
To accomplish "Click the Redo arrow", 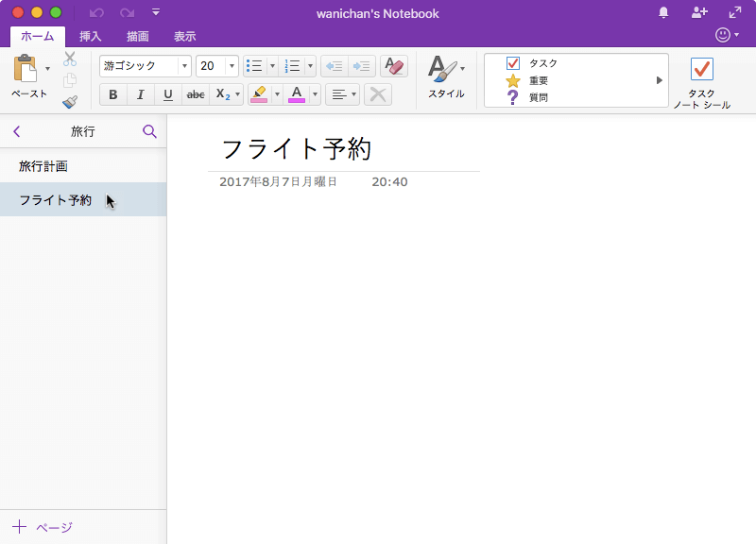I will tap(127, 13).
